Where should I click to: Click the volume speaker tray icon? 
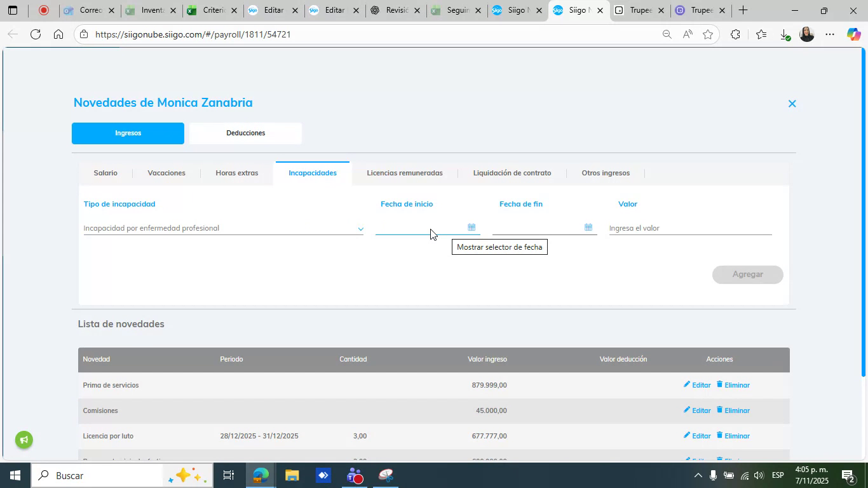click(x=759, y=475)
